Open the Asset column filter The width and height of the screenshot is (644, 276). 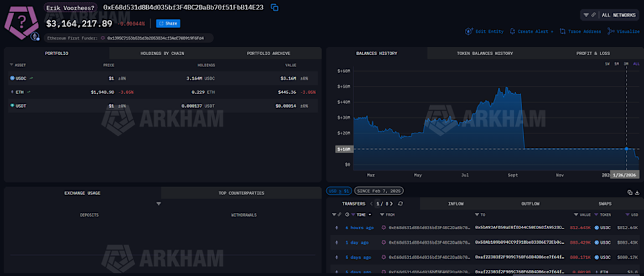point(11,65)
